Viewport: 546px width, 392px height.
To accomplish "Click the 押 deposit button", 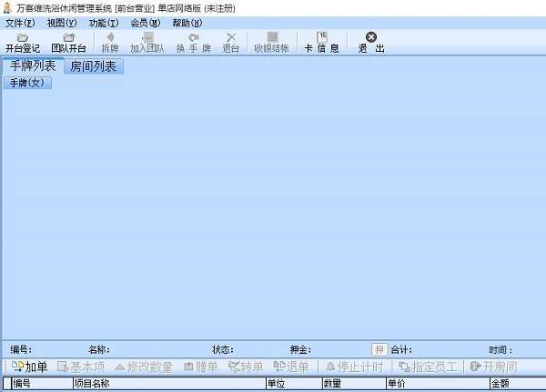I will pyautogui.click(x=379, y=349).
